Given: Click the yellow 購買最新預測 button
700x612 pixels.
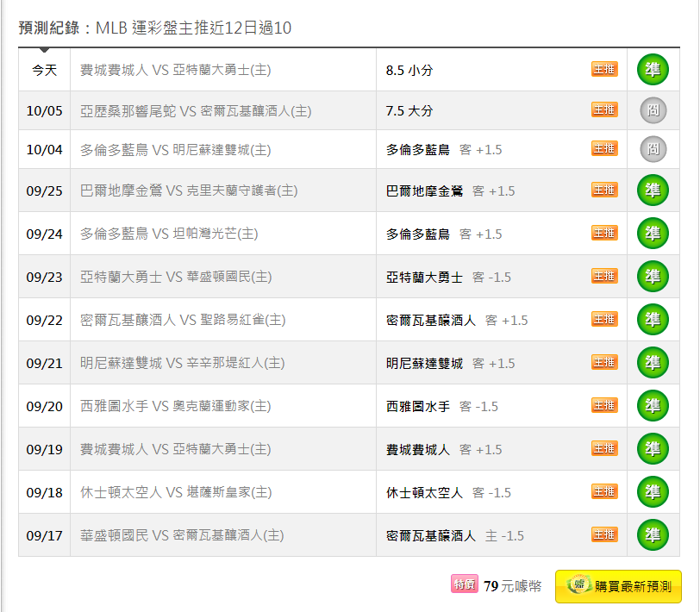Looking at the screenshot, I should tap(618, 586).
